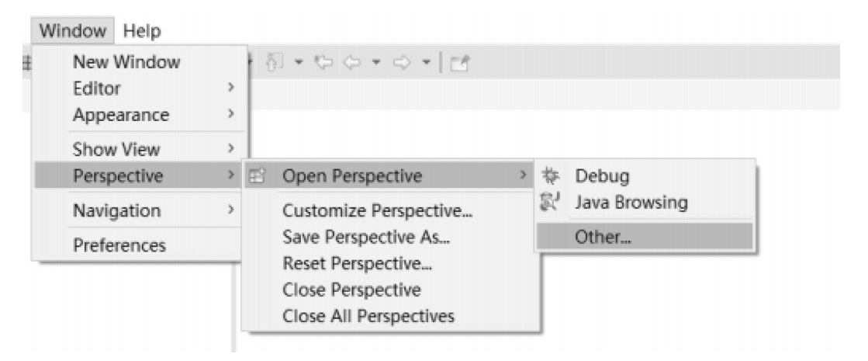Click the Open Perspective submenu icon
Screen dimensions: 868x361
[x=259, y=177]
